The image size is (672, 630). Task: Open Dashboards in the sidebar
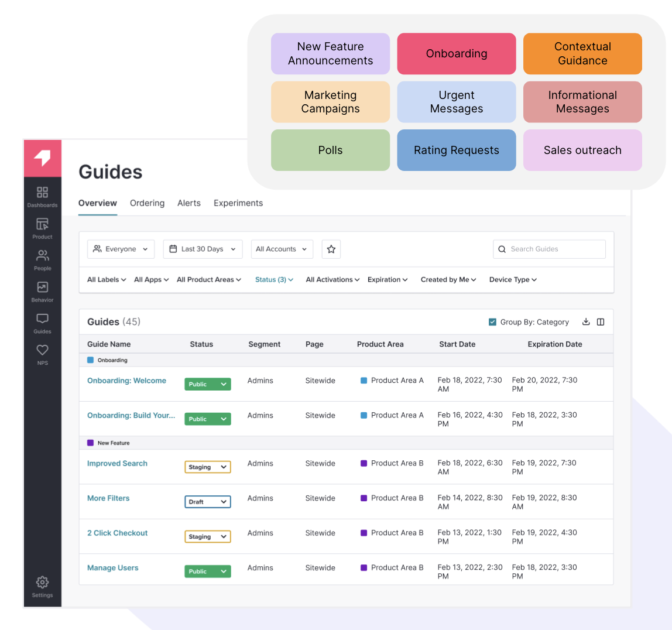pyautogui.click(x=42, y=197)
